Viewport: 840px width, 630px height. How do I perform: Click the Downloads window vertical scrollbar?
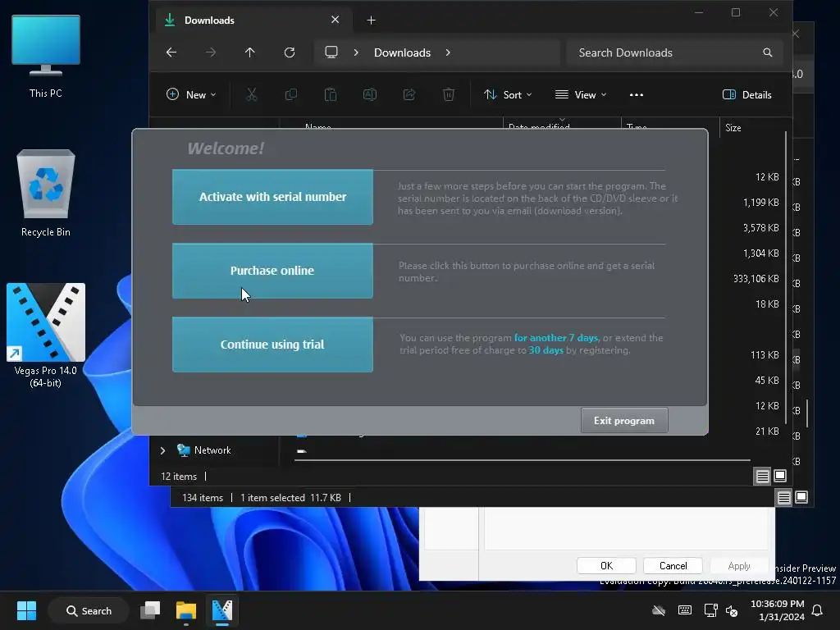click(x=786, y=279)
